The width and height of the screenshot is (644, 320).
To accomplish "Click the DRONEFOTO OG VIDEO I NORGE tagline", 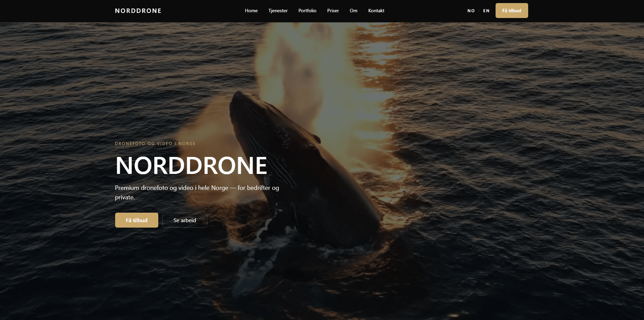I will (x=155, y=143).
